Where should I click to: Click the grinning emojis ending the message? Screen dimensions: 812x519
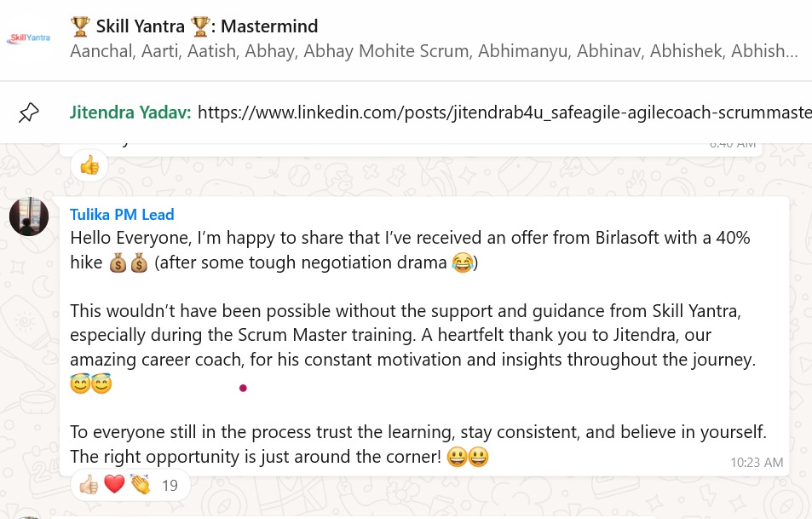point(468,458)
